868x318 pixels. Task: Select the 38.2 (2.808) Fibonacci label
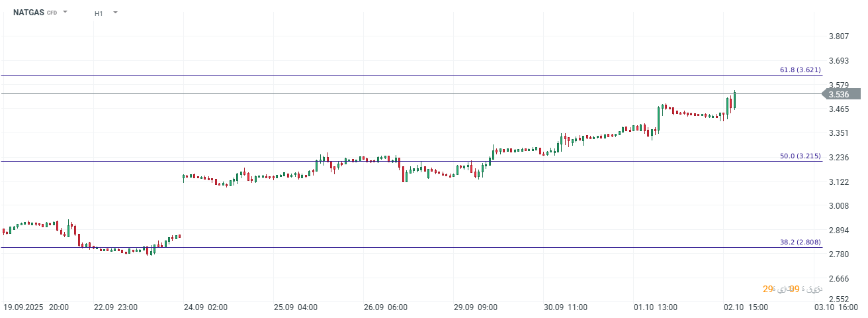coord(800,242)
